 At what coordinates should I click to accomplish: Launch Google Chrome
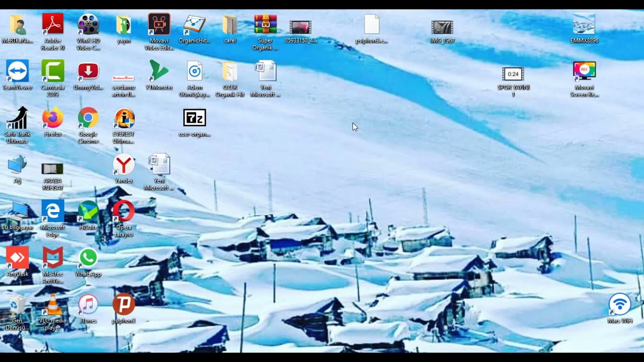(88, 118)
